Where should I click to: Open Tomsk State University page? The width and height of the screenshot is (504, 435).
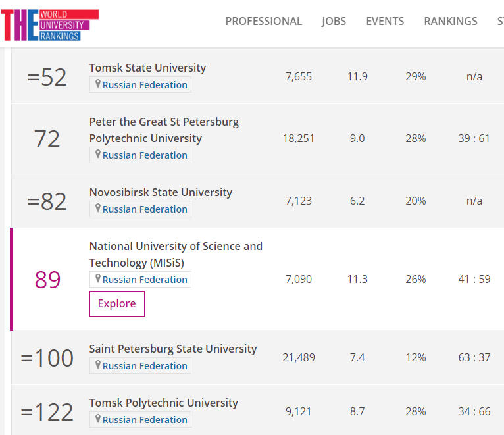(147, 68)
